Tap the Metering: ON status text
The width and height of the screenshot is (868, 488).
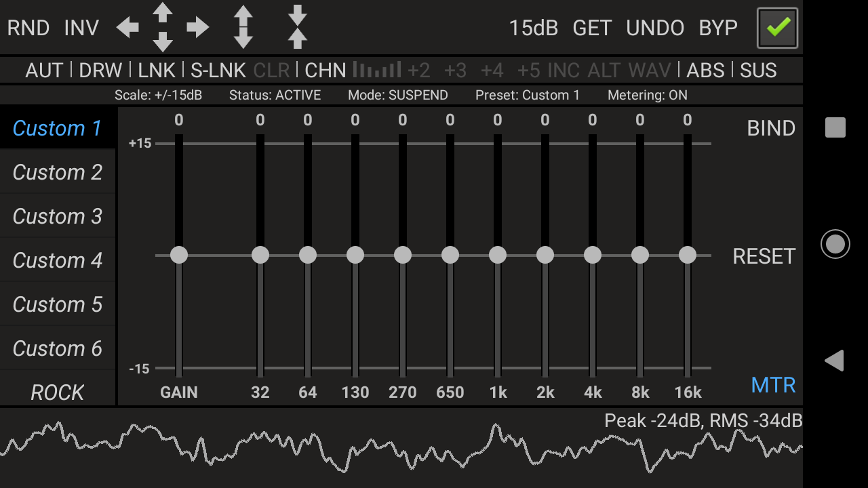coord(648,95)
